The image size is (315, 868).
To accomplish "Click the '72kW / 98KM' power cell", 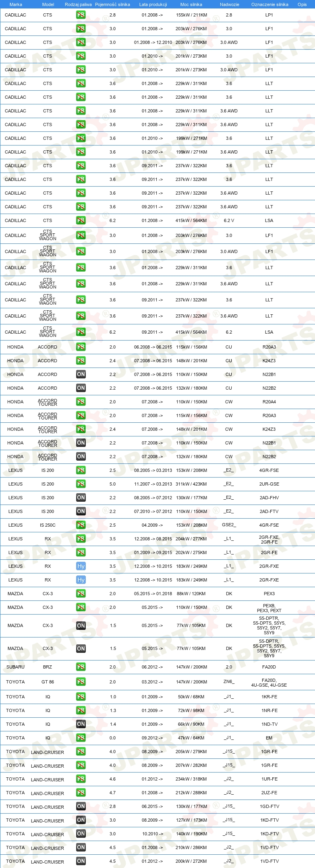I will pos(191,710).
